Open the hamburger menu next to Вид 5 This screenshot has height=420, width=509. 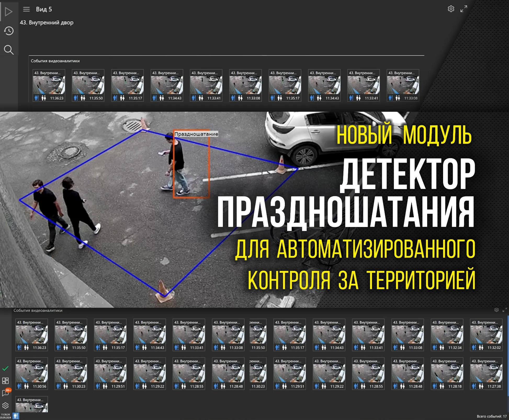click(26, 9)
